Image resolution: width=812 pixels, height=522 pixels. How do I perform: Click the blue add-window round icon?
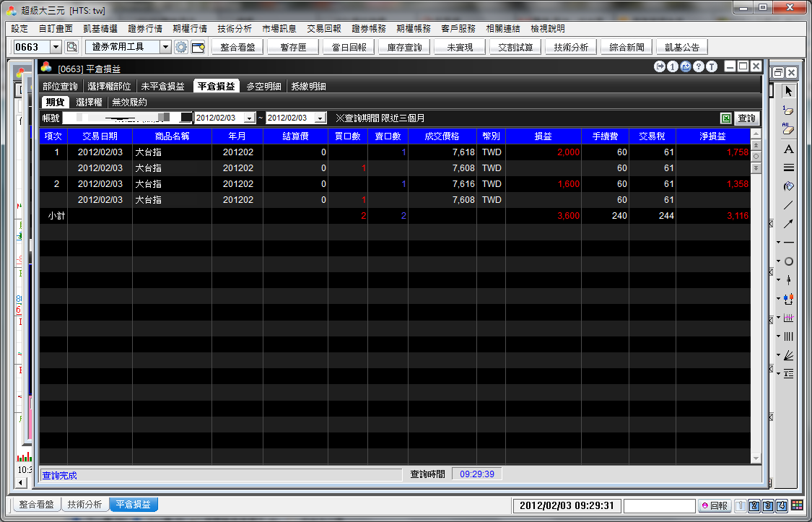tap(685, 66)
